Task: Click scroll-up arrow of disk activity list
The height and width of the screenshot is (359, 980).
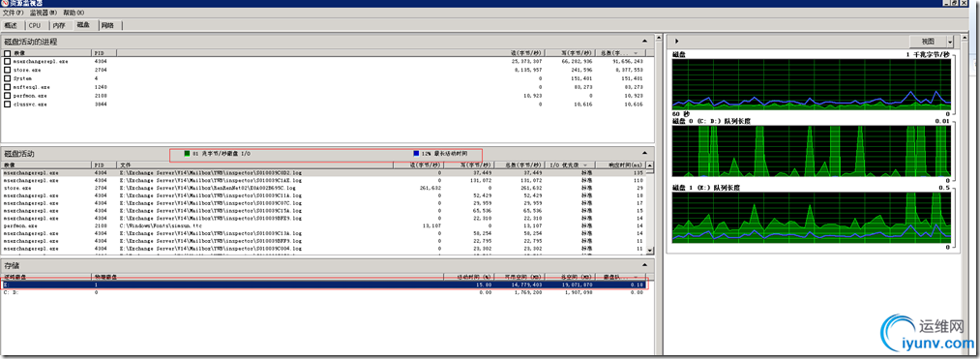Action: (651, 165)
